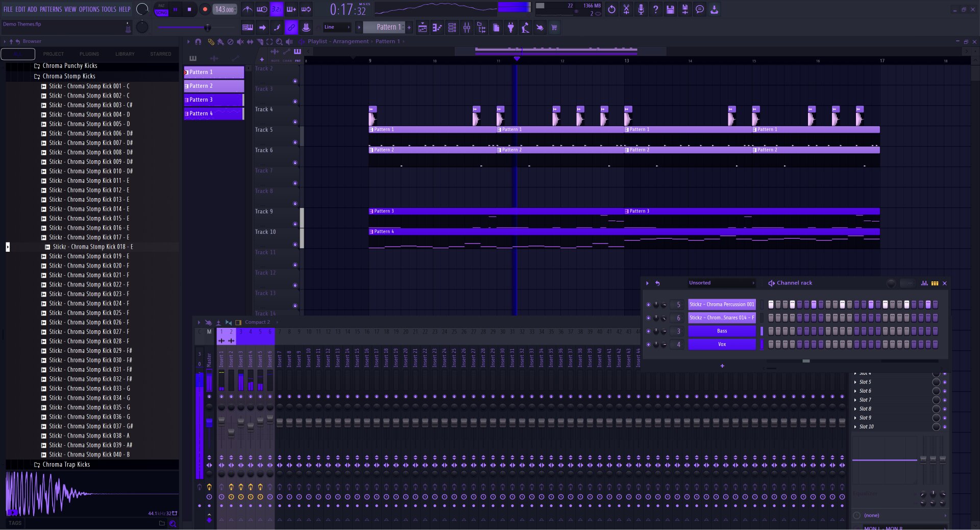The height and width of the screenshot is (530, 980).
Task: Open the help question mark icon
Action: [655, 9]
